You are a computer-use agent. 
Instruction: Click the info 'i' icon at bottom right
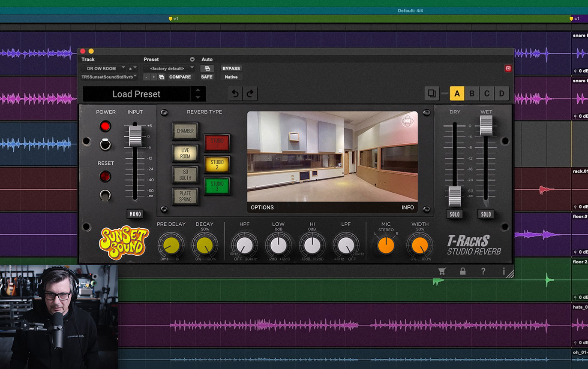pos(504,271)
